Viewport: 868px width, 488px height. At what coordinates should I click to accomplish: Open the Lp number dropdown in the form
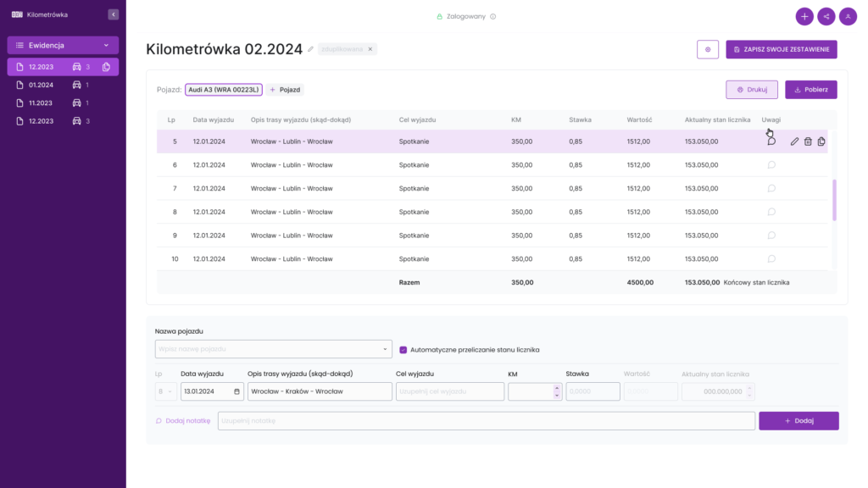[x=166, y=391]
